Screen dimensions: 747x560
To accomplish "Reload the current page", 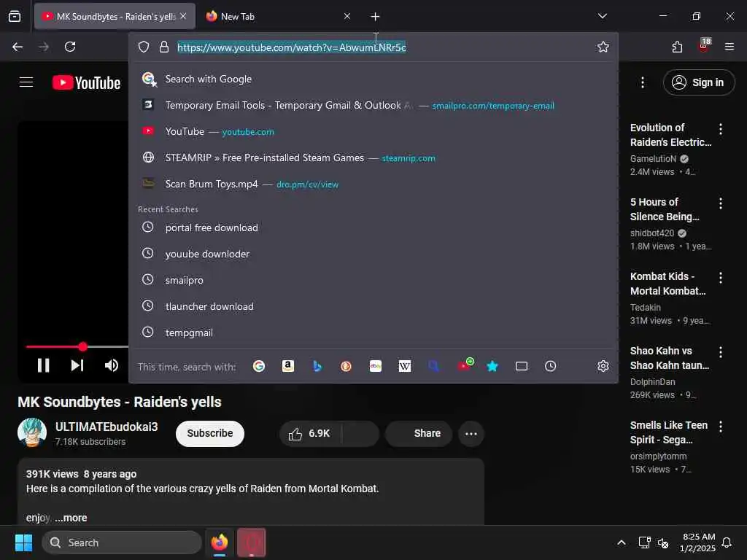I will click(x=70, y=47).
